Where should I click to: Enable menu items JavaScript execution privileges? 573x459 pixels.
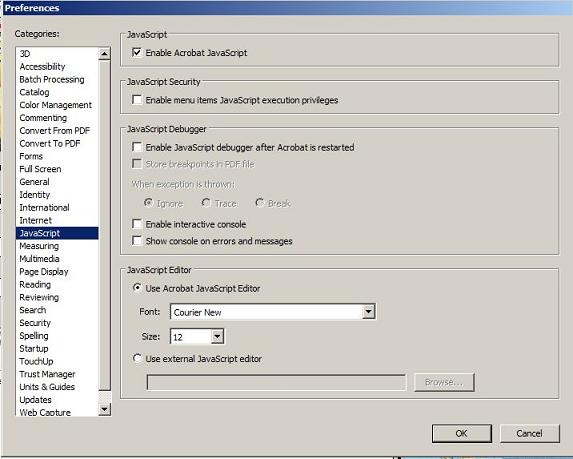[x=137, y=100]
